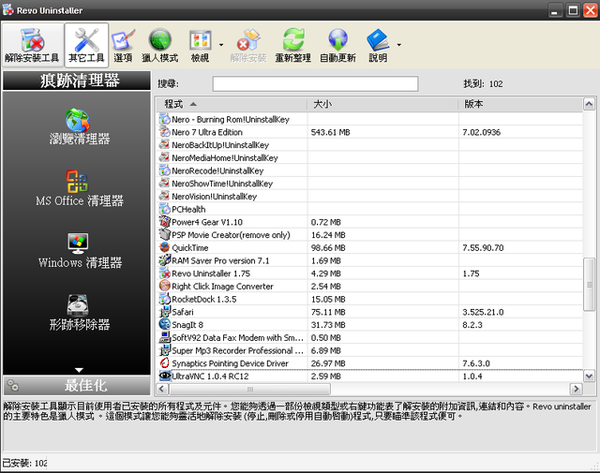The height and width of the screenshot is (473, 600).
Task: Select the 痕跡清理器 panel header
Action: pyautogui.click(x=77, y=81)
